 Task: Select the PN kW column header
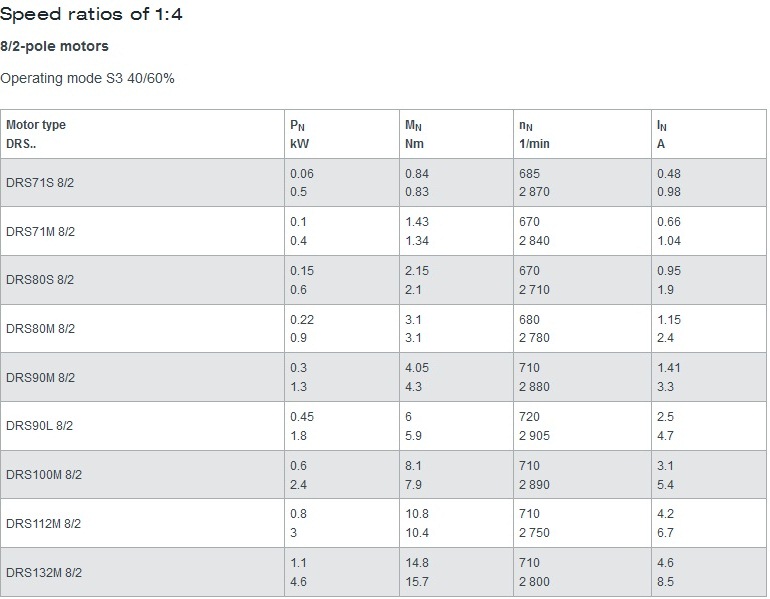tap(300, 134)
